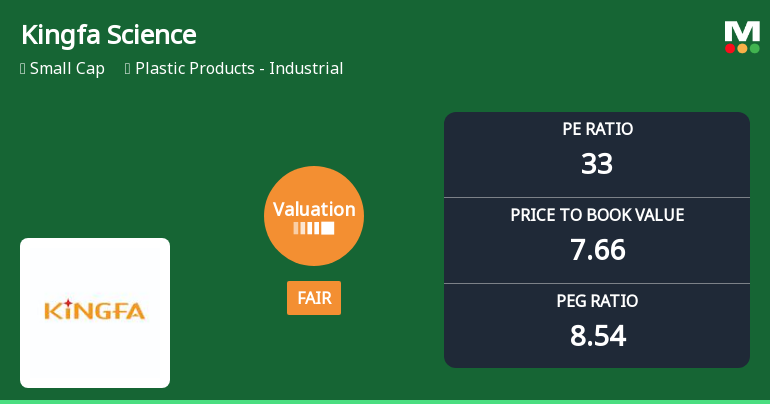The image size is (770, 404).
Task: Click the valuation meter bars inside the circle
Action: (314, 228)
